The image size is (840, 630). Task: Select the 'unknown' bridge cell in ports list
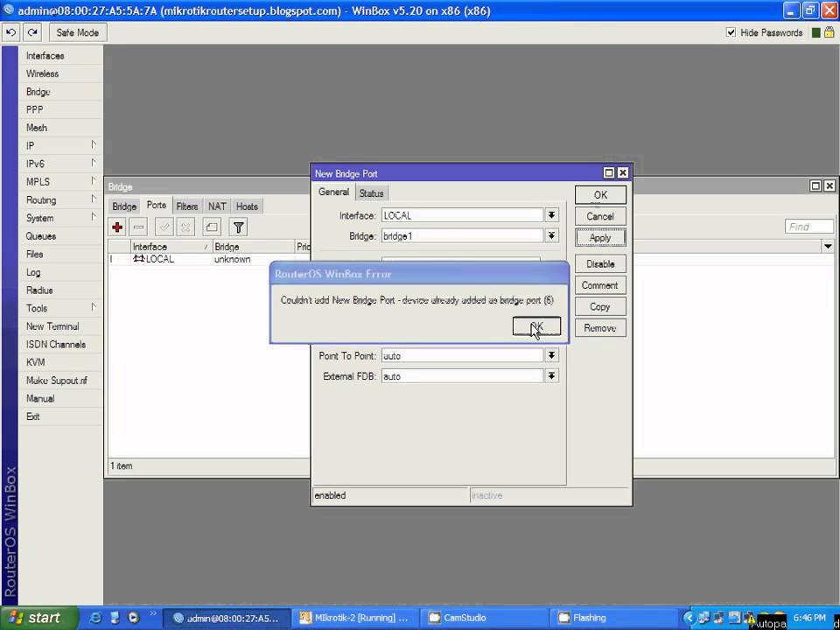233,259
